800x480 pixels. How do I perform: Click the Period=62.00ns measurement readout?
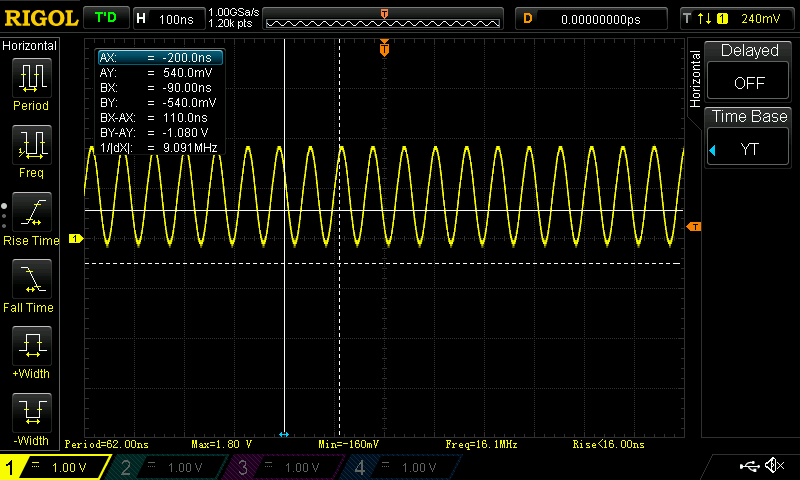107,444
